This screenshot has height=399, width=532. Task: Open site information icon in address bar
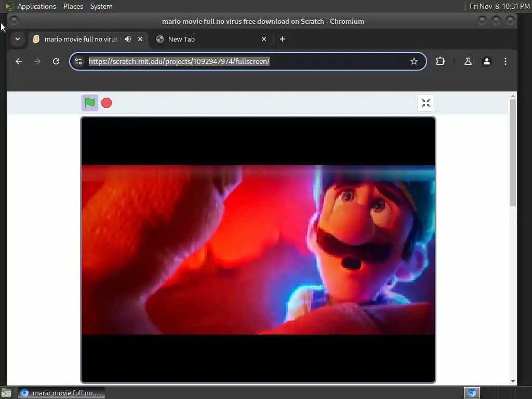[78, 61]
